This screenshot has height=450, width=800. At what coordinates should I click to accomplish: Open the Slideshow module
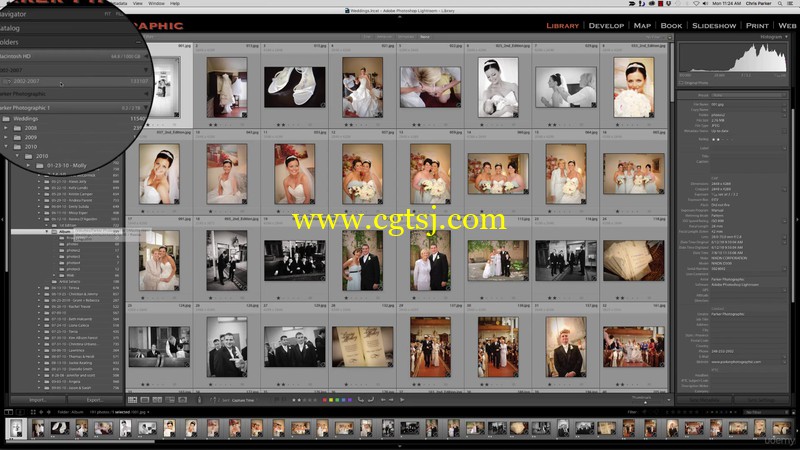[x=714, y=26]
